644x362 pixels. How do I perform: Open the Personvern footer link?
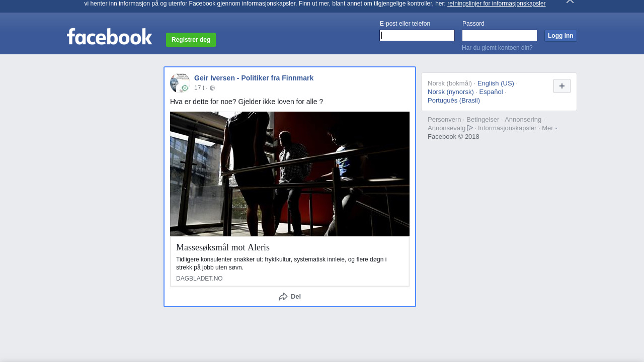click(444, 120)
